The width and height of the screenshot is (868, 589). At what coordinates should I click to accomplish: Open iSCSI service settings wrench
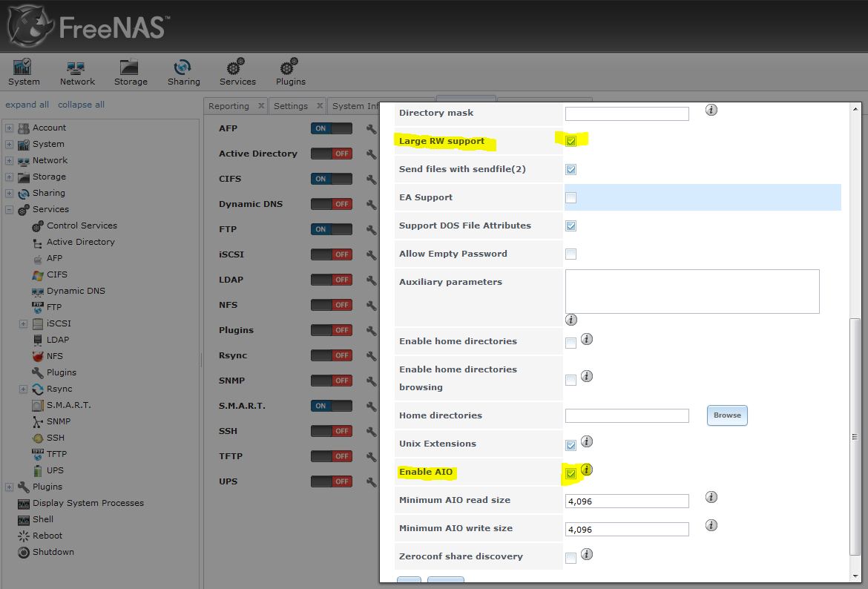pos(371,254)
